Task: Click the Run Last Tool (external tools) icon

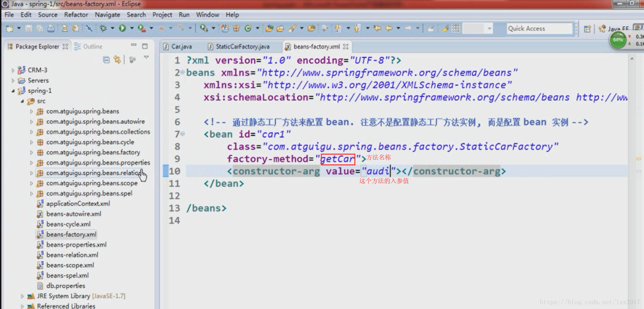Action: pos(142,28)
